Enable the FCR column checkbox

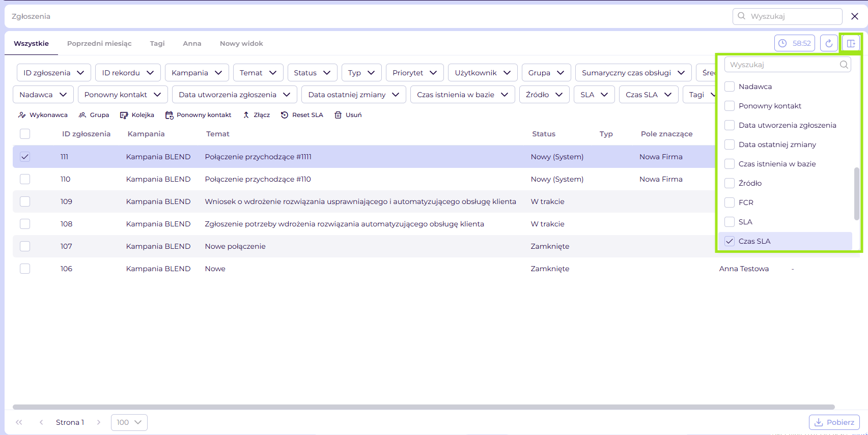click(730, 202)
